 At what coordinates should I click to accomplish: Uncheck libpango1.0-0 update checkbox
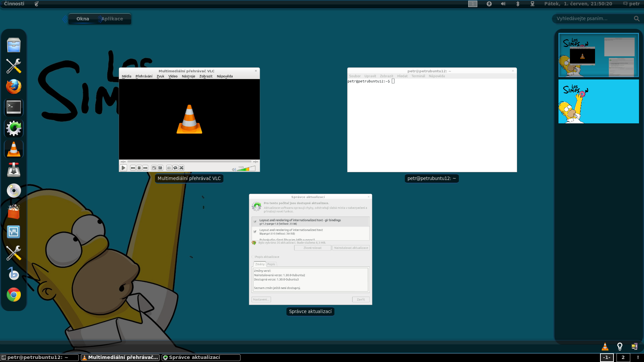[x=255, y=232]
